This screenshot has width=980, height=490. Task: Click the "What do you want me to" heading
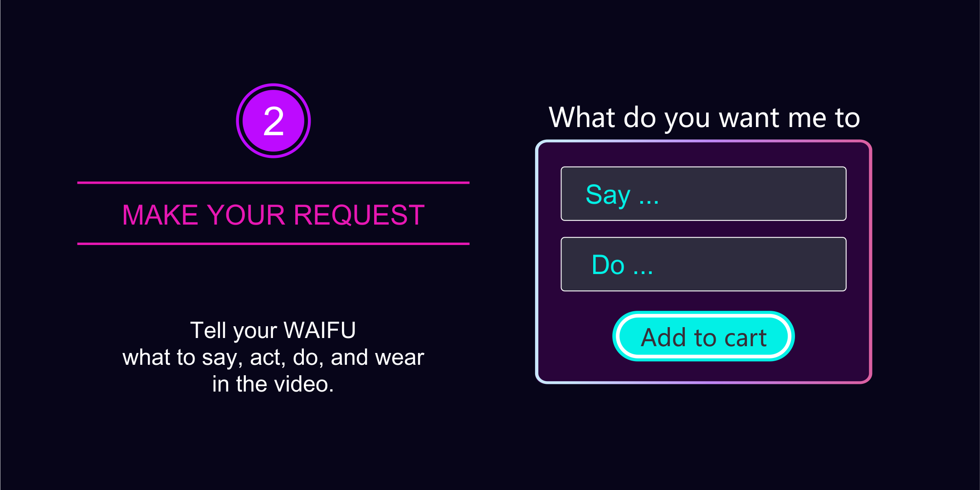coord(704,118)
